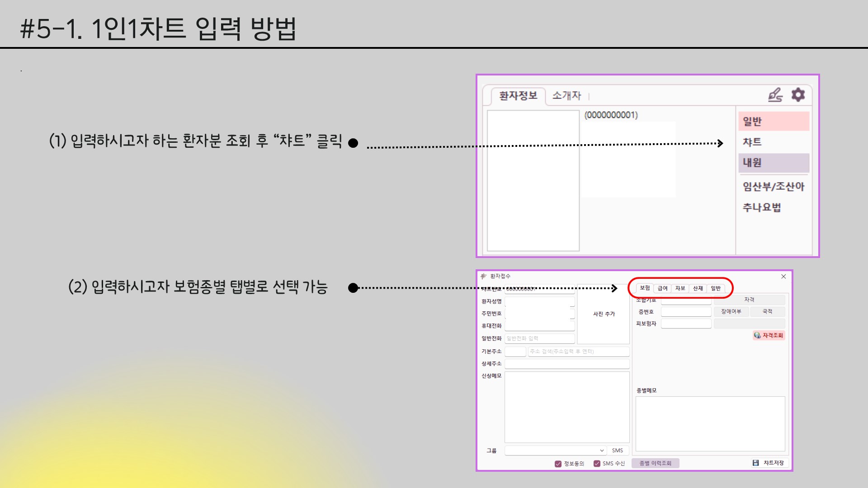Click the 자격조회 globe icon button
The width and height of the screenshot is (868, 488).
click(758, 335)
